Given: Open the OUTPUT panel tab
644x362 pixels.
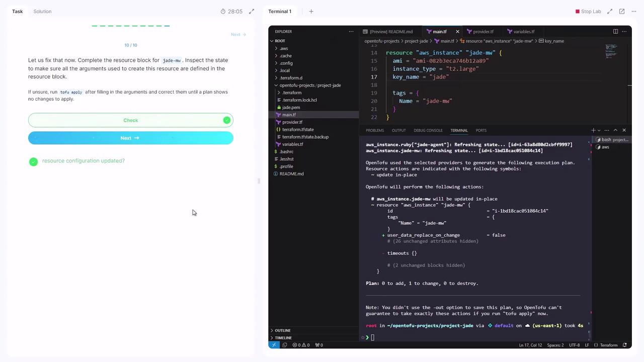Looking at the screenshot, I should [398, 131].
